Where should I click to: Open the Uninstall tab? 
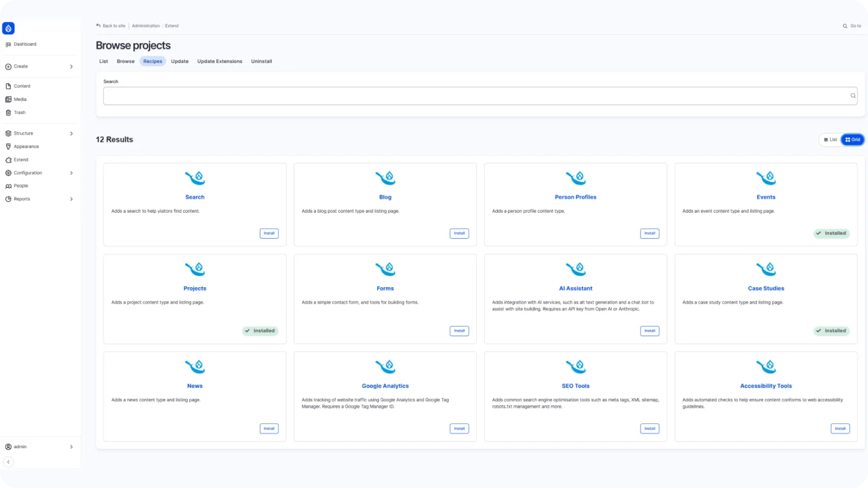pos(261,61)
